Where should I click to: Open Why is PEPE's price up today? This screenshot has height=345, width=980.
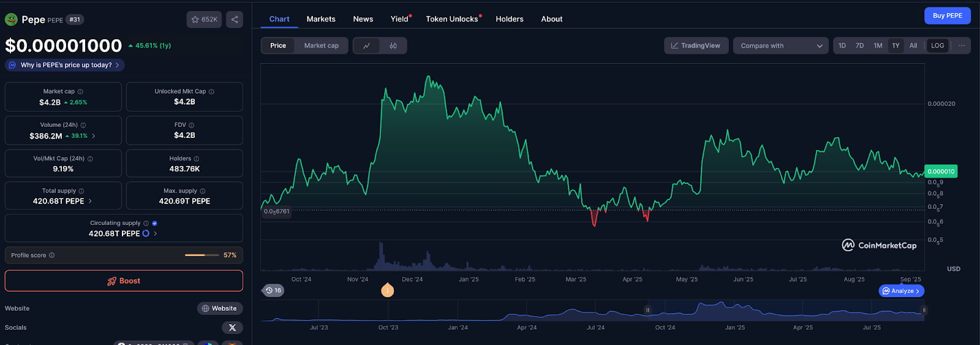coord(65,65)
